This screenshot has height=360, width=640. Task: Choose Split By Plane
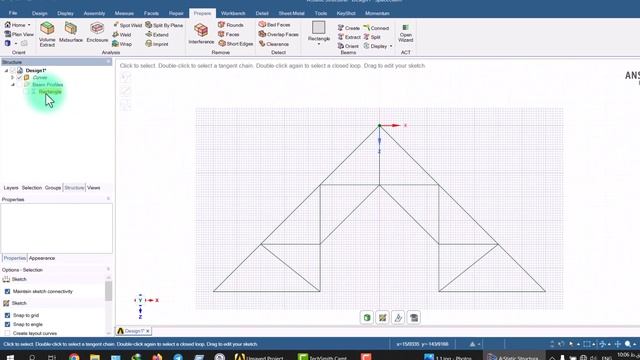(164, 25)
